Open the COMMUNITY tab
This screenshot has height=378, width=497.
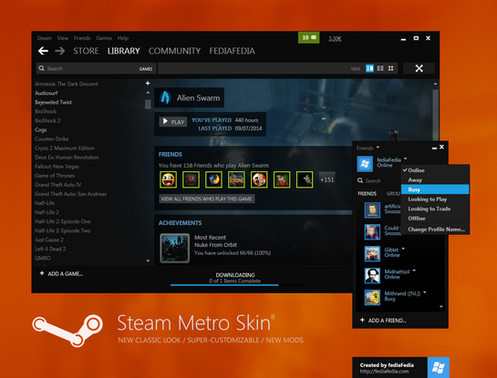click(174, 51)
